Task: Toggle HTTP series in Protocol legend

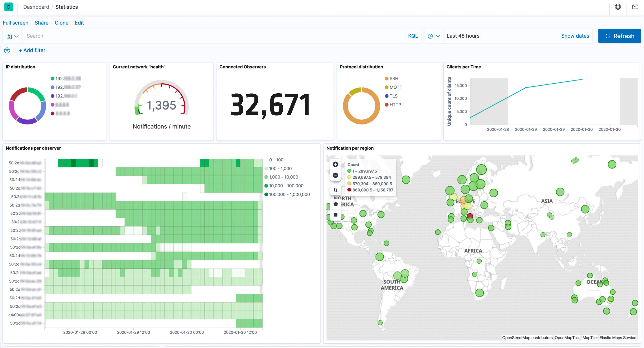Action: click(395, 105)
